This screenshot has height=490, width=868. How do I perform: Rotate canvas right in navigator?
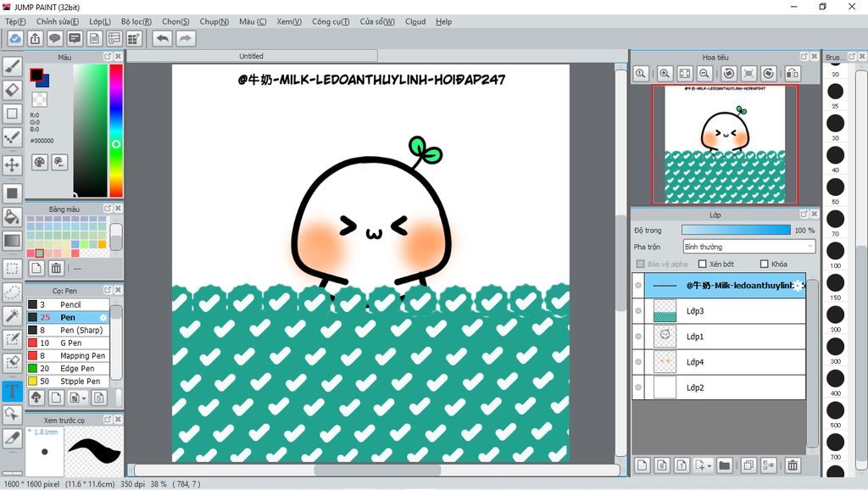coord(768,73)
